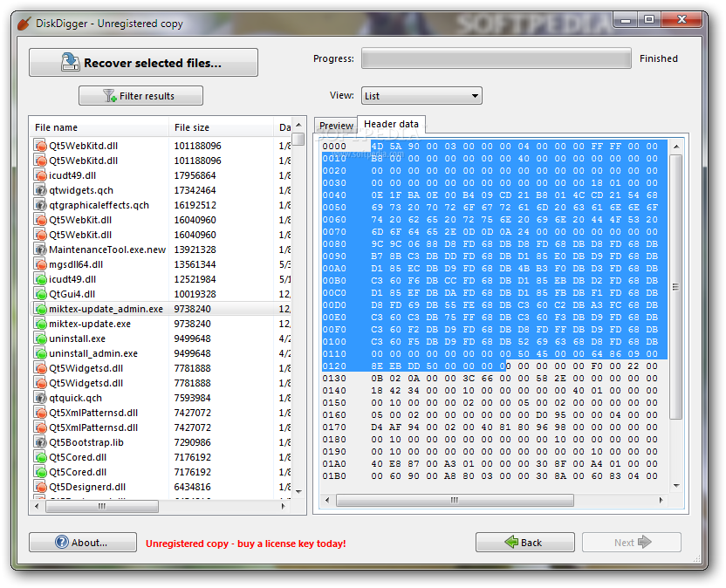Click file size 12521984 cell
Screen dimensions: 726x588
[x=195, y=279]
